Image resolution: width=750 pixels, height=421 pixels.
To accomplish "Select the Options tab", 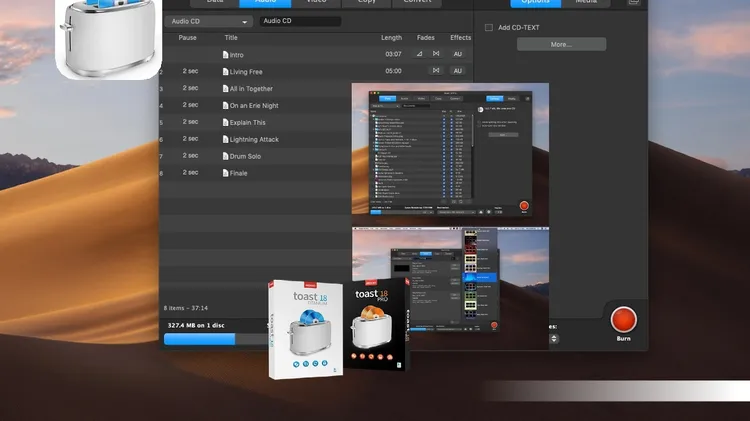I will pyautogui.click(x=535, y=2).
